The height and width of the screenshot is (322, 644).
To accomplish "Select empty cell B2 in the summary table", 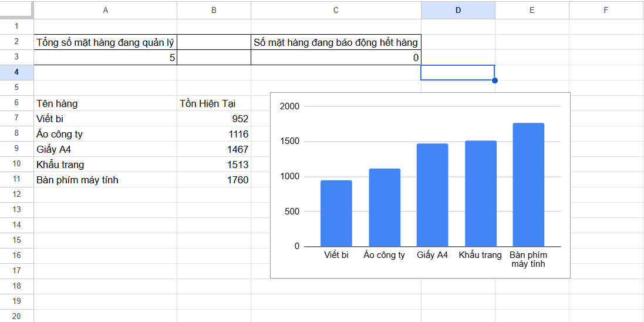I will 214,42.
